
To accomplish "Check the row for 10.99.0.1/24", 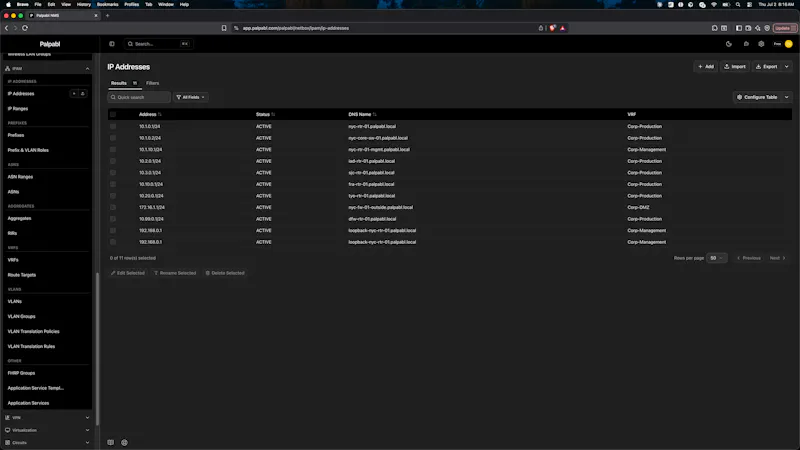I will click(113, 219).
